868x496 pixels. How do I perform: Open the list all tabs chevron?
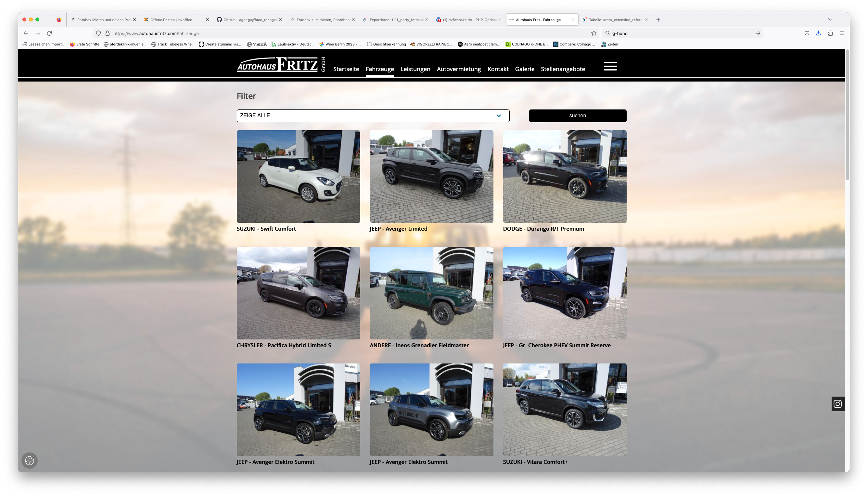click(x=830, y=20)
